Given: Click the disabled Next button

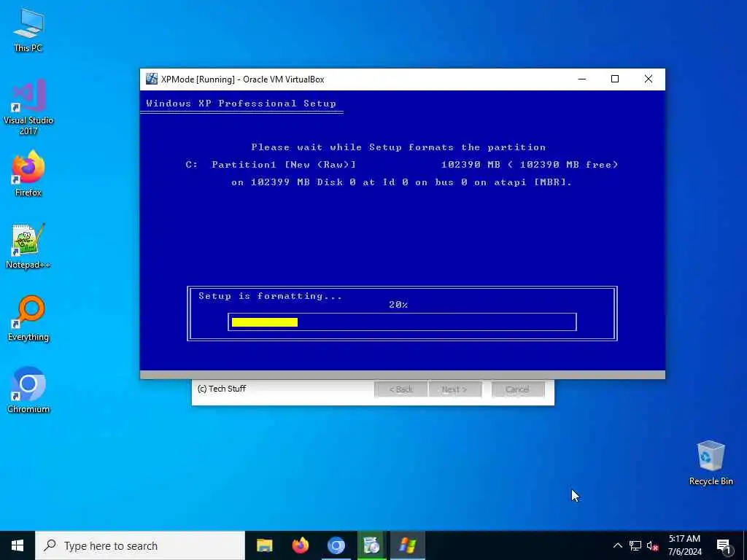Looking at the screenshot, I should [454, 389].
